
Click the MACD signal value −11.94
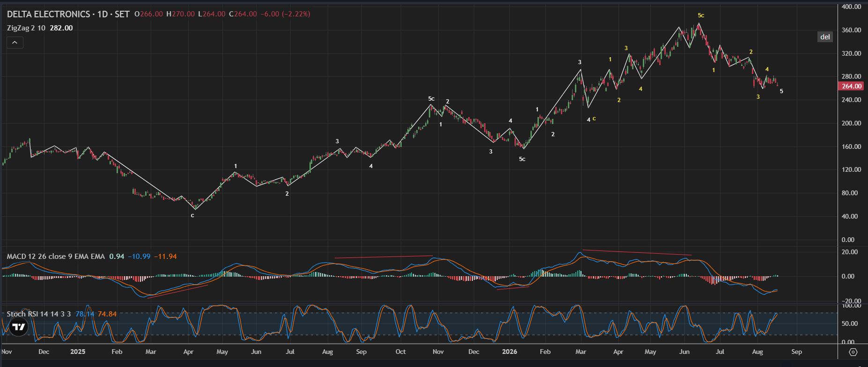(x=166, y=257)
